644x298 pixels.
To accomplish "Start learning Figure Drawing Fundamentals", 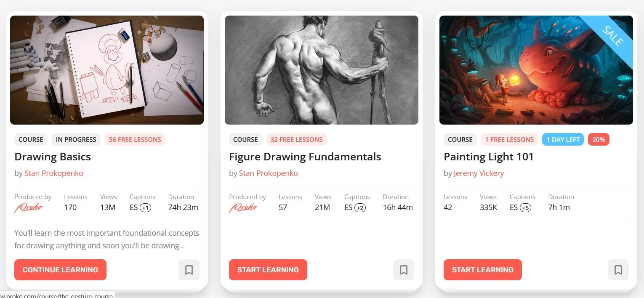I will pyautogui.click(x=268, y=270).
